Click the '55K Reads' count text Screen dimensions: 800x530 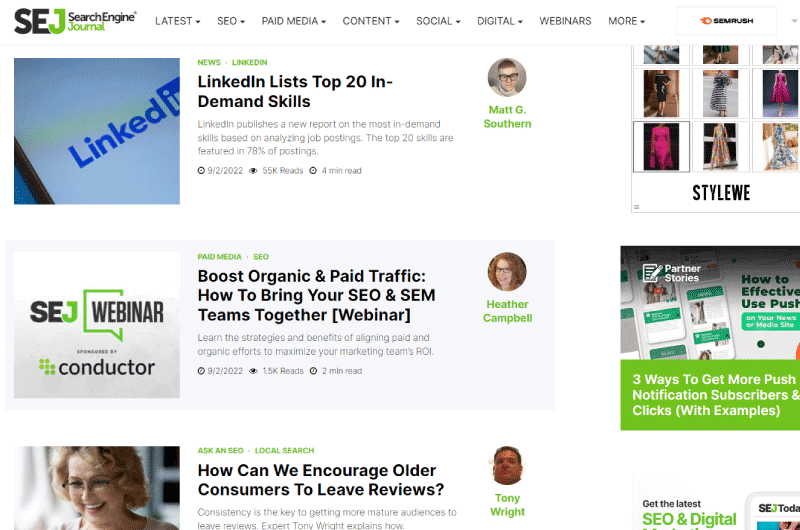283,171
